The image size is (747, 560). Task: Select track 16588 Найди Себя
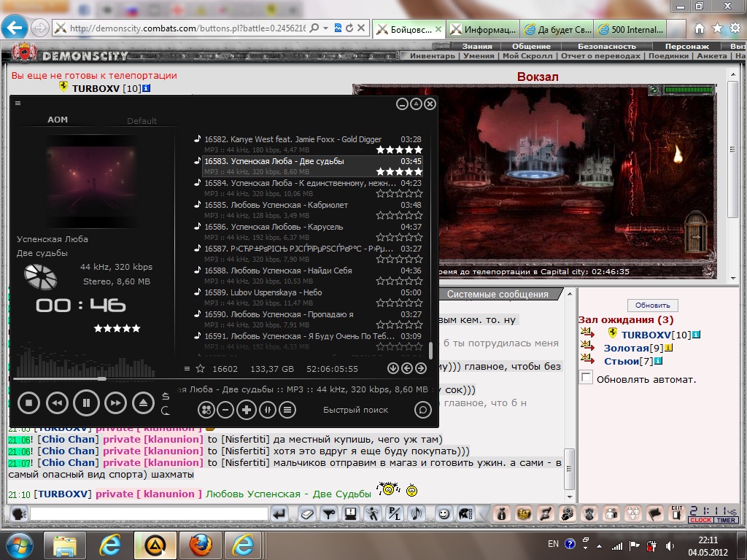click(312, 276)
